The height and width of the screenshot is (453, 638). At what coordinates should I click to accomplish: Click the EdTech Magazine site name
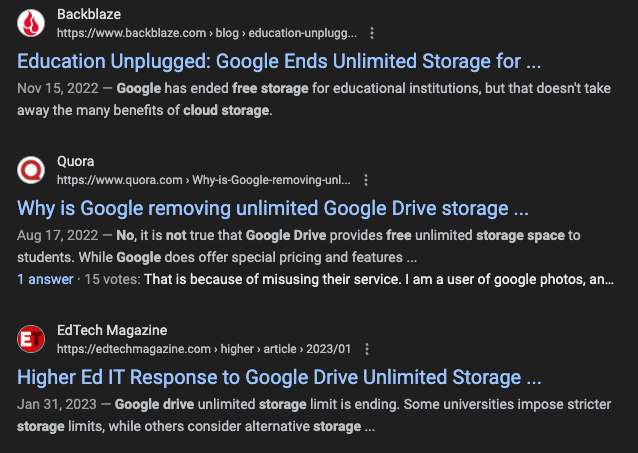112,331
